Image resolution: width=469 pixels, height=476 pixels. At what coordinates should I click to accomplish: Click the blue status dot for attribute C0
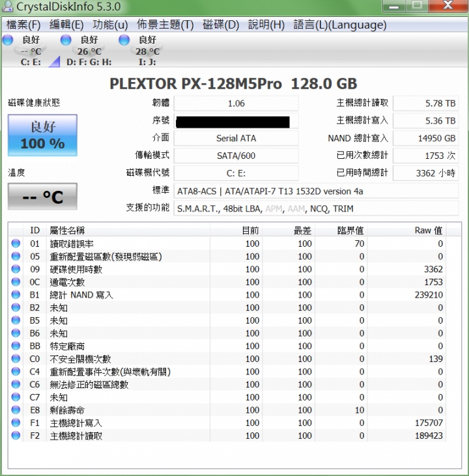(x=16, y=359)
